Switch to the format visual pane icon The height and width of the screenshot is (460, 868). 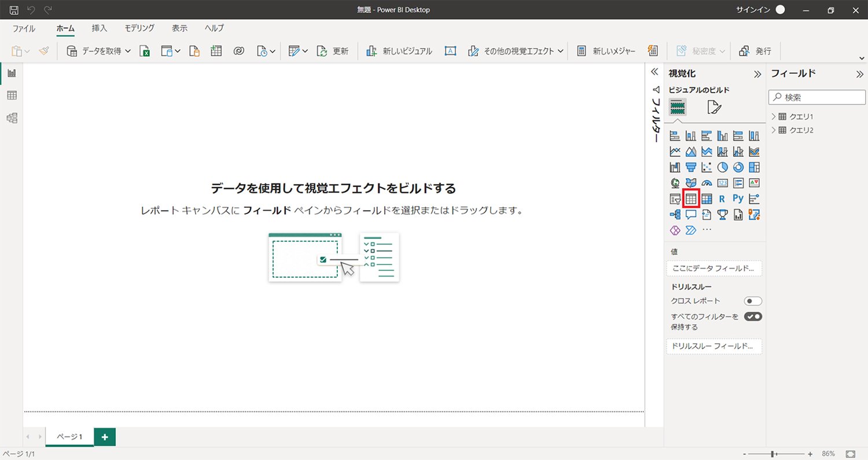coord(714,107)
